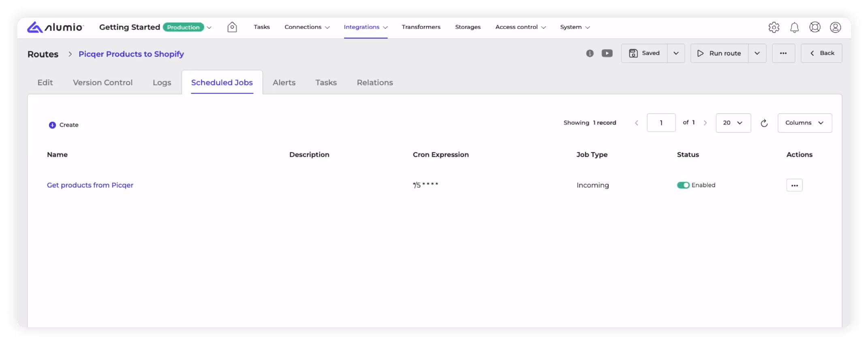
Task: Switch to the Edit tab
Action: [x=45, y=83]
